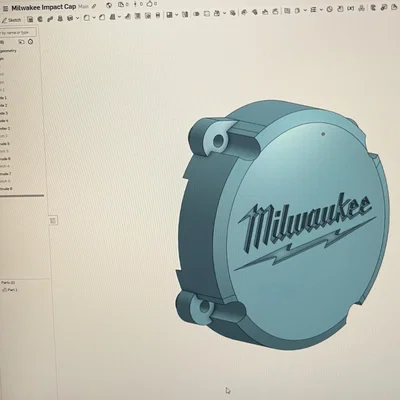Select the Chamfer tool
The image size is (400, 400).
pyautogui.click(x=102, y=17)
